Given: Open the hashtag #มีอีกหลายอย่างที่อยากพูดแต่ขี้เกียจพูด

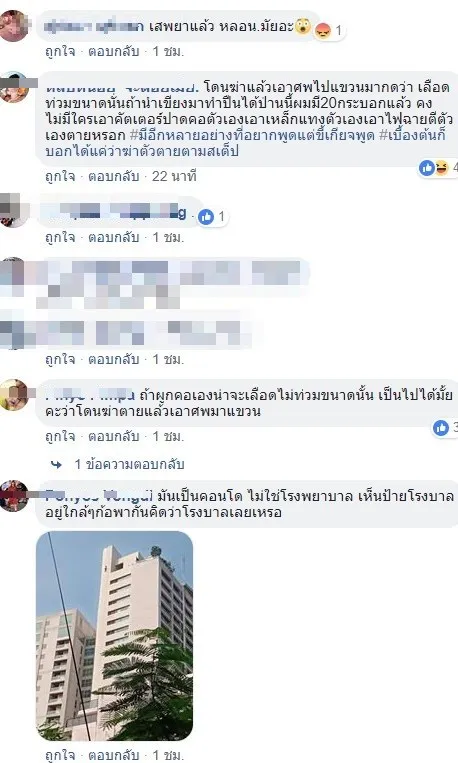Looking at the screenshot, I should [x=252, y=135].
